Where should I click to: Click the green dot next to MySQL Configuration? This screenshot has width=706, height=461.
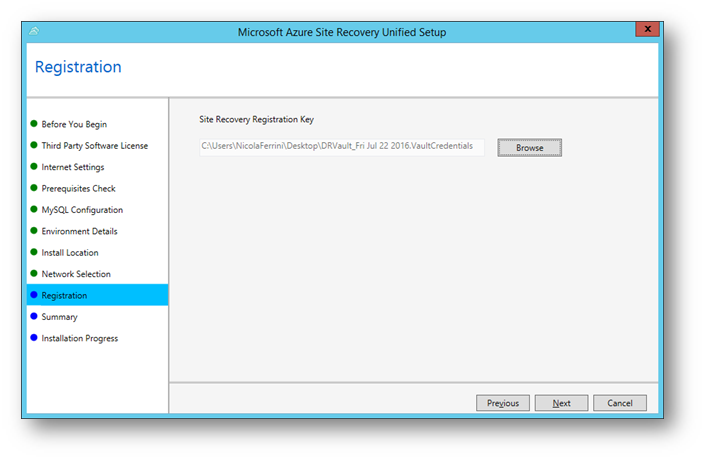coord(34,210)
